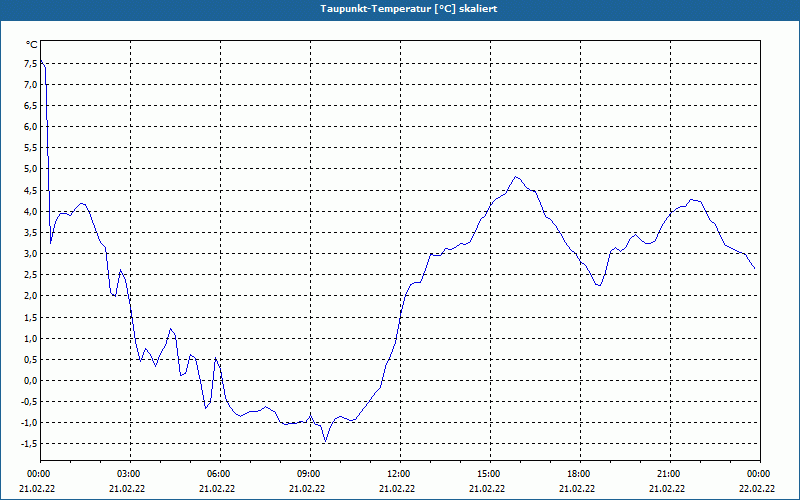This screenshot has height=500, width=800.
Task: Click the '0,5' temperature axis label
Action: 31,359
